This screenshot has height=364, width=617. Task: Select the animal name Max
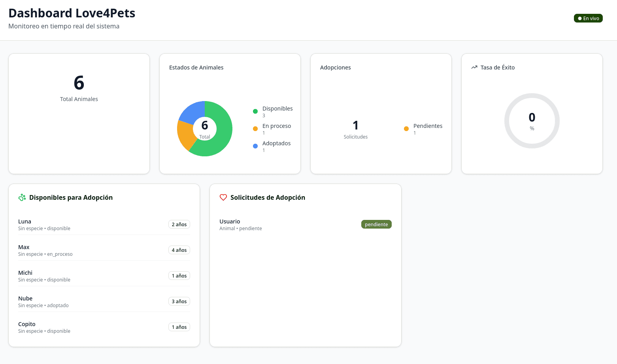(x=24, y=247)
